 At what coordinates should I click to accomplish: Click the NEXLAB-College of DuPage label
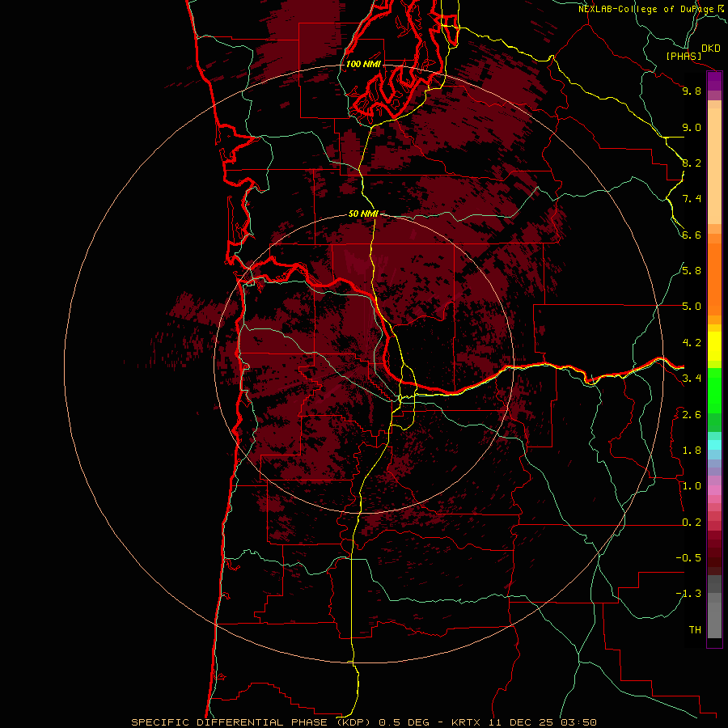(647, 9)
